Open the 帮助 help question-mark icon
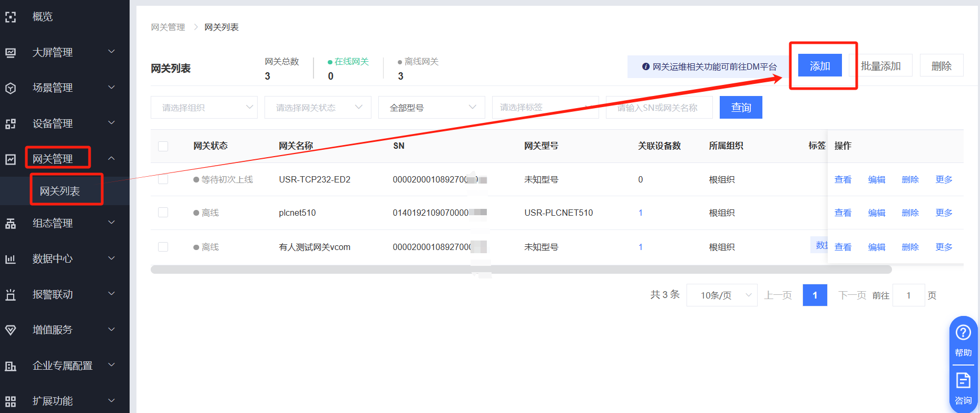980x413 pixels. [963, 333]
